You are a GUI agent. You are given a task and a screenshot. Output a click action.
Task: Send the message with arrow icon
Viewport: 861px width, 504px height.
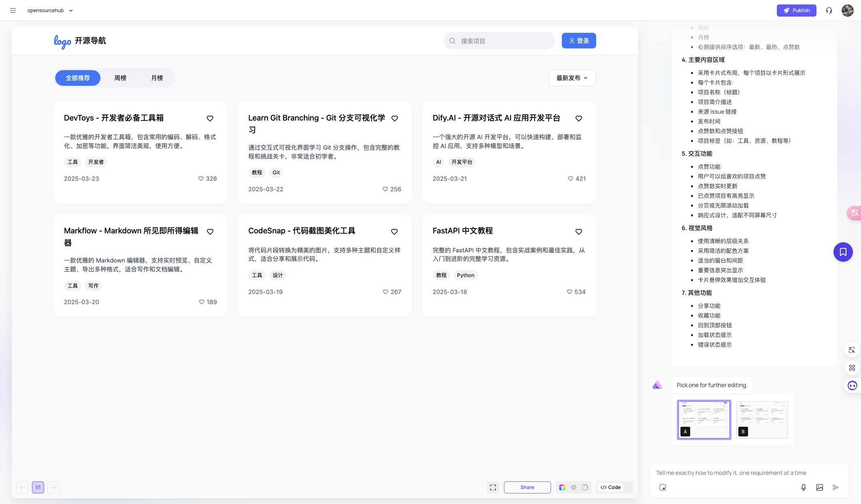836,487
